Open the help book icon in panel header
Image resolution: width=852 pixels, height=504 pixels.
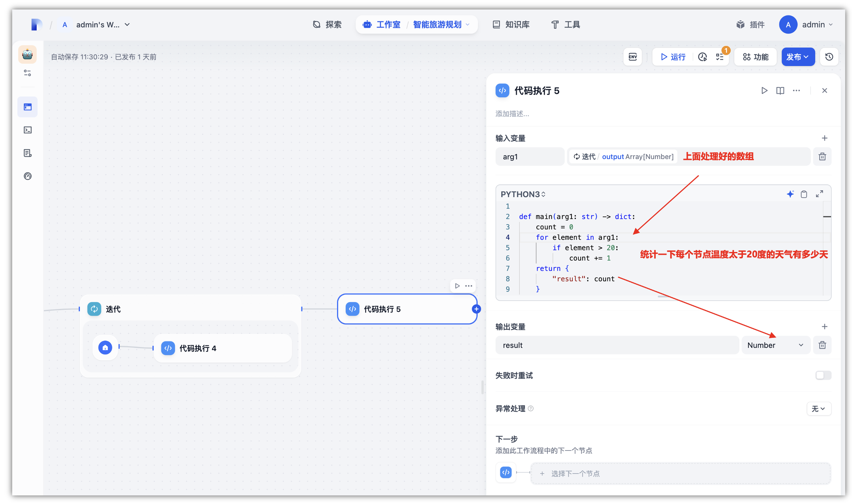point(780,91)
